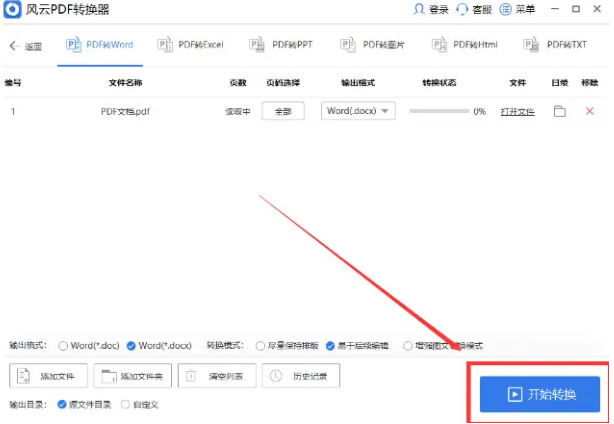Click the 输出格式 column header

[x=358, y=83]
